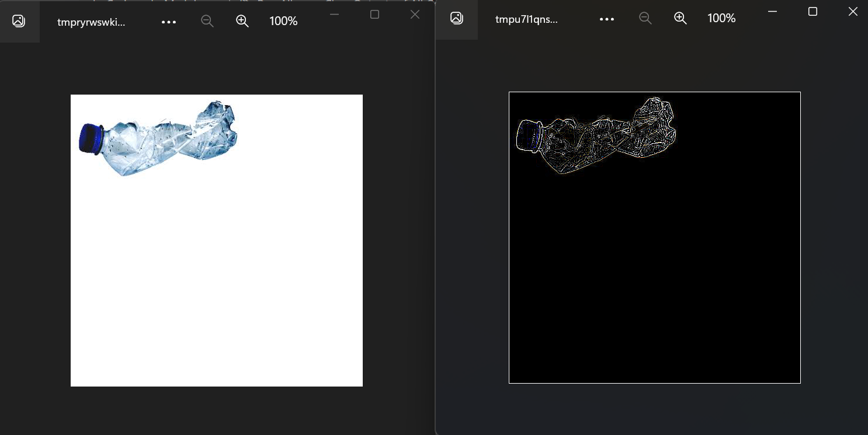Screen dimensions: 868x435
Task: Open the 100% zoom level control in the left window
Action: click(283, 21)
